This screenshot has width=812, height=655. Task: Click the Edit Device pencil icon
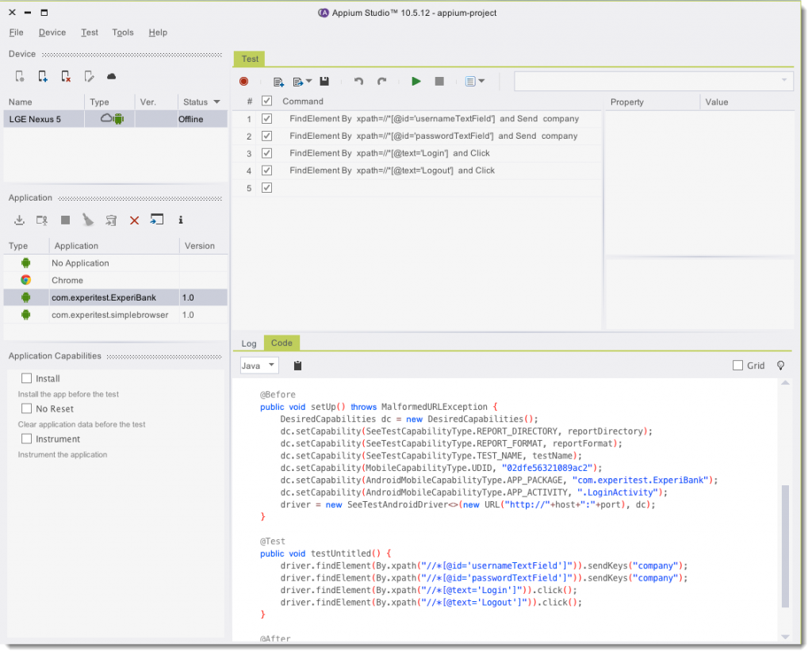(89, 77)
